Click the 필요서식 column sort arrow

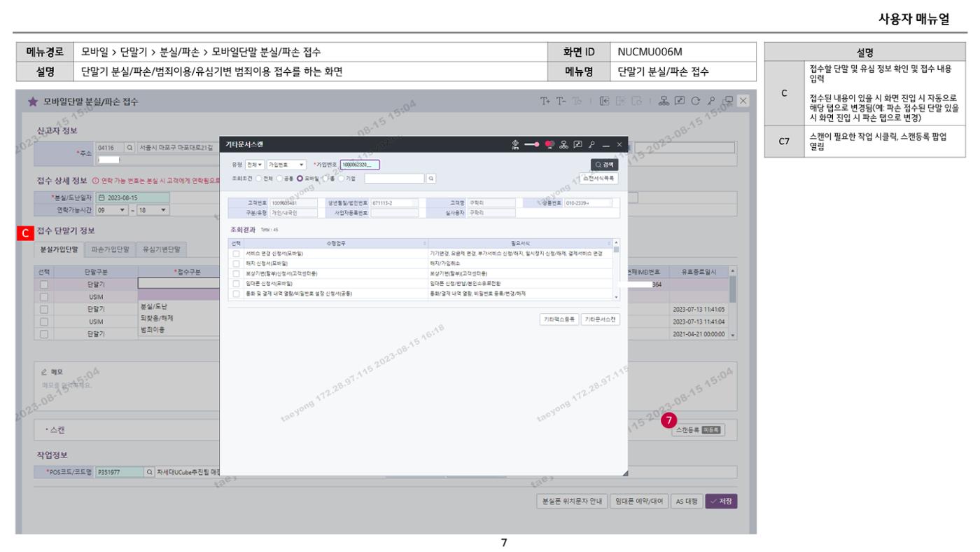[610, 243]
